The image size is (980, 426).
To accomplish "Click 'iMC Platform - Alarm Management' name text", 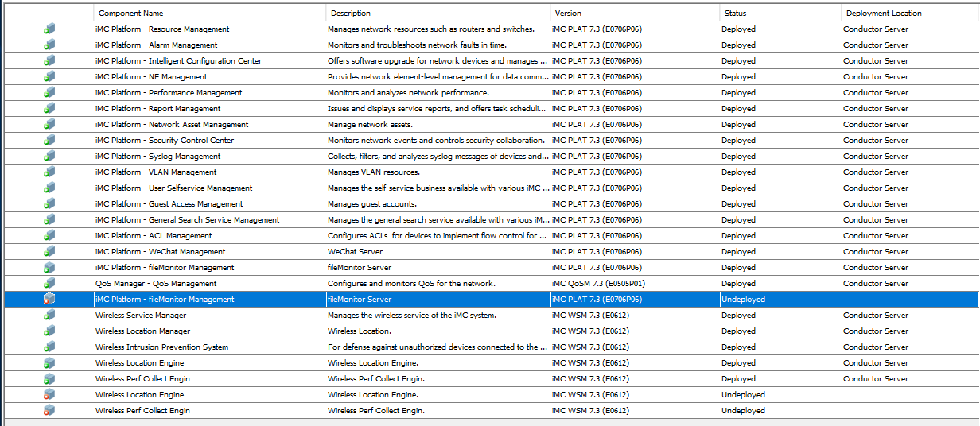I will pos(156,45).
